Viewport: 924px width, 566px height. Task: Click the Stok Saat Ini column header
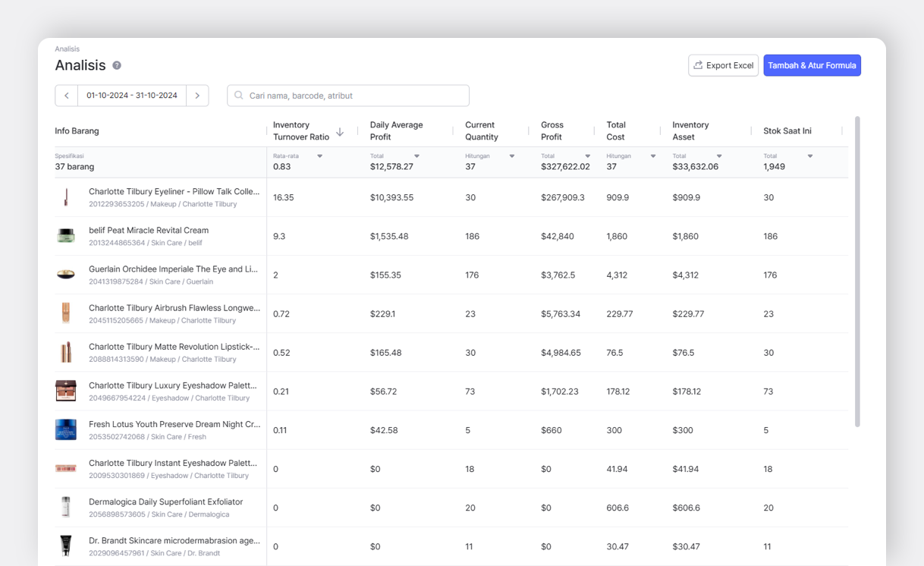(787, 130)
